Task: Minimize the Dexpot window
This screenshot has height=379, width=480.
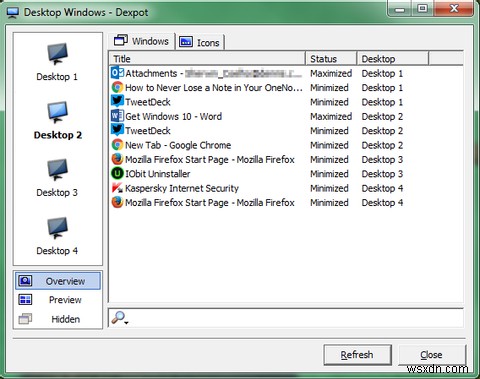Action: pyautogui.click(x=400, y=9)
